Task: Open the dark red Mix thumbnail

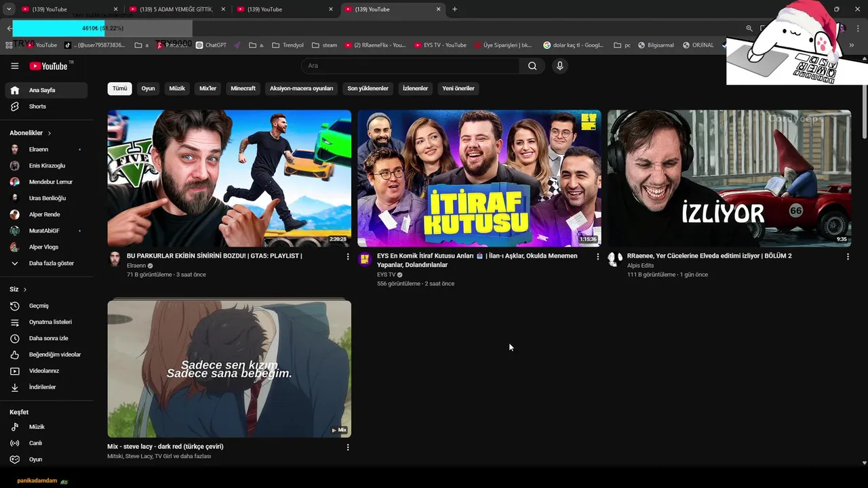Action: coord(229,369)
